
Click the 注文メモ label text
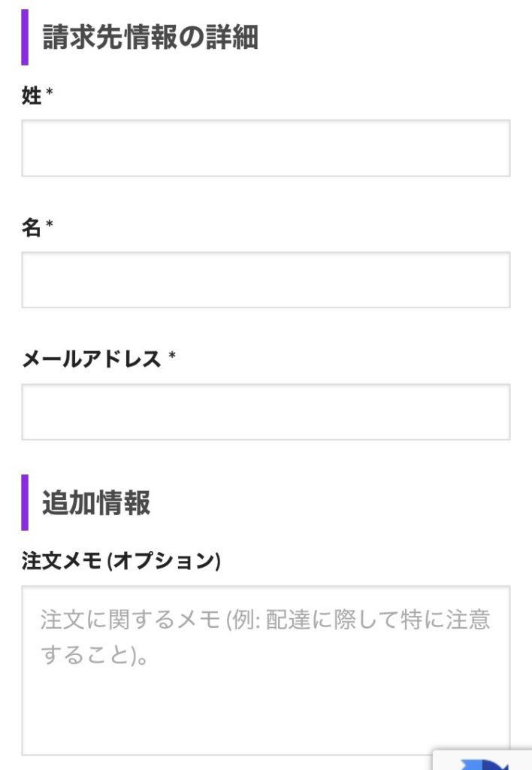tap(62, 562)
